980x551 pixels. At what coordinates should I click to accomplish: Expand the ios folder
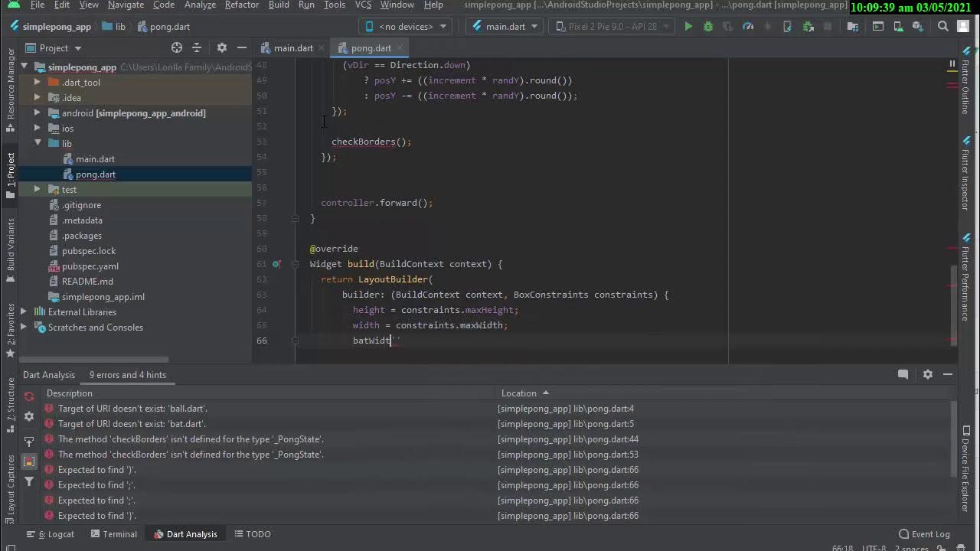click(x=37, y=129)
